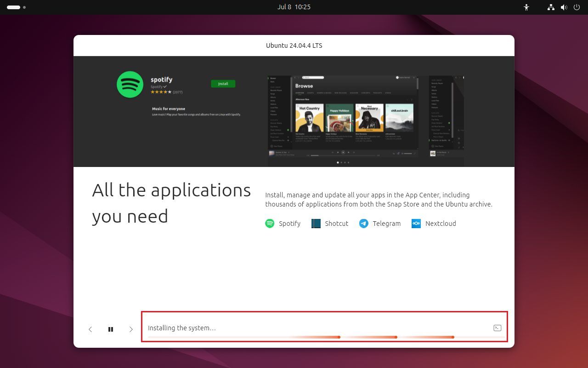This screenshot has height=368, width=588.
Task: Click the 'Shotcut' label
Action: [x=337, y=224]
